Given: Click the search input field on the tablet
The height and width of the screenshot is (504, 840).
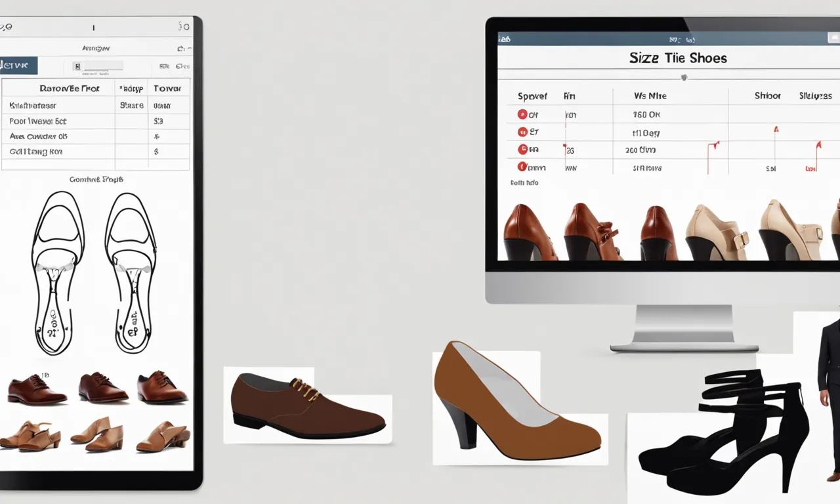Looking at the screenshot, I should 102,66.
